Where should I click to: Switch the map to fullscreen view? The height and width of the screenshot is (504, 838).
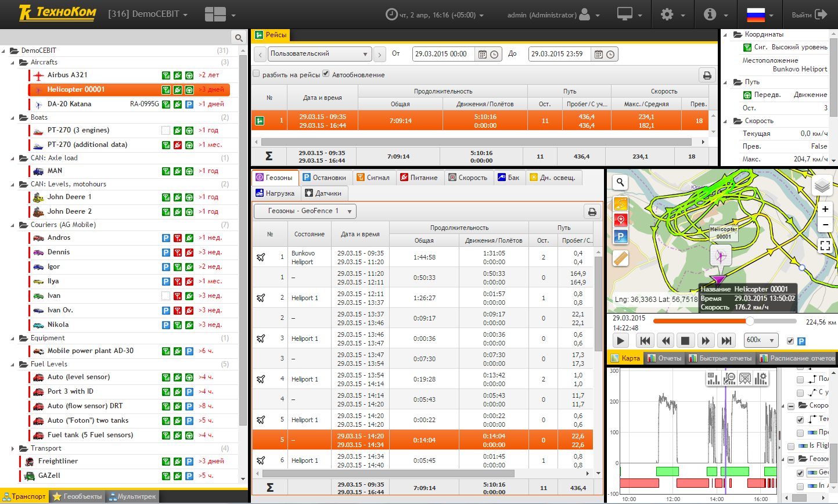point(825,246)
